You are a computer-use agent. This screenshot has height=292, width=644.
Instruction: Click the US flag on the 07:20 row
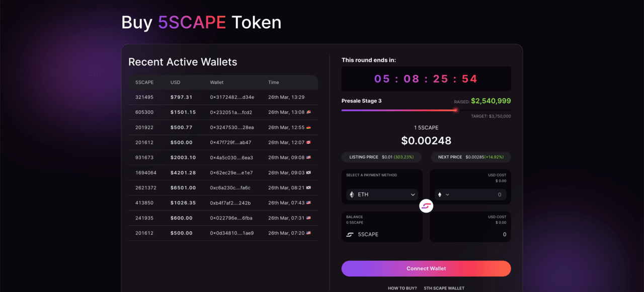(x=308, y=233)
